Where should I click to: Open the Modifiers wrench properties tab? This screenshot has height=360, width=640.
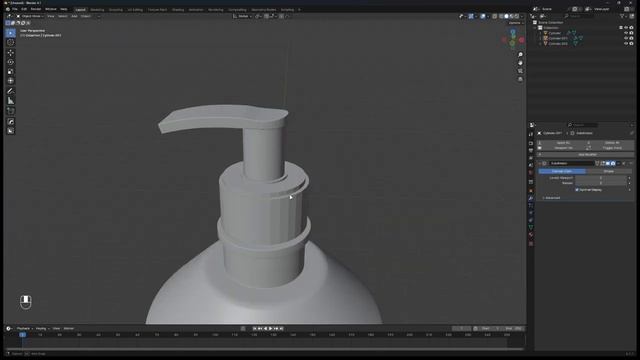531,198
